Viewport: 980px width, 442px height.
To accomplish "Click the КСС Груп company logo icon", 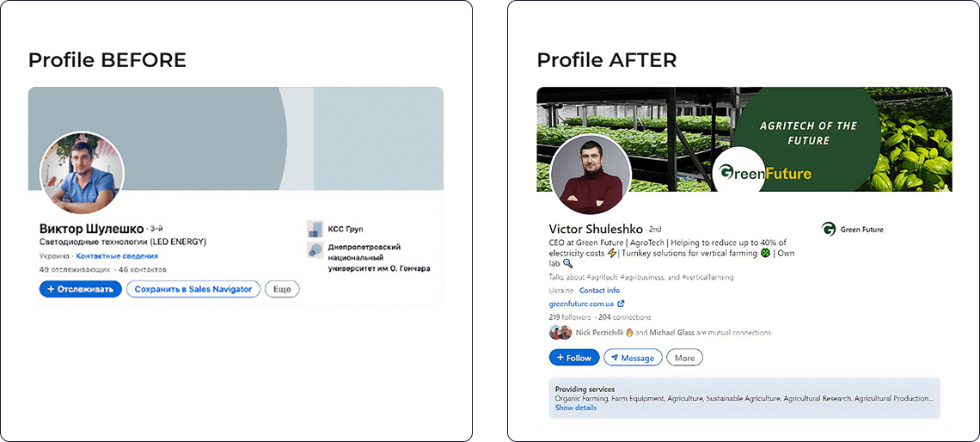I will pyautogui.click(x=315, y=229).
